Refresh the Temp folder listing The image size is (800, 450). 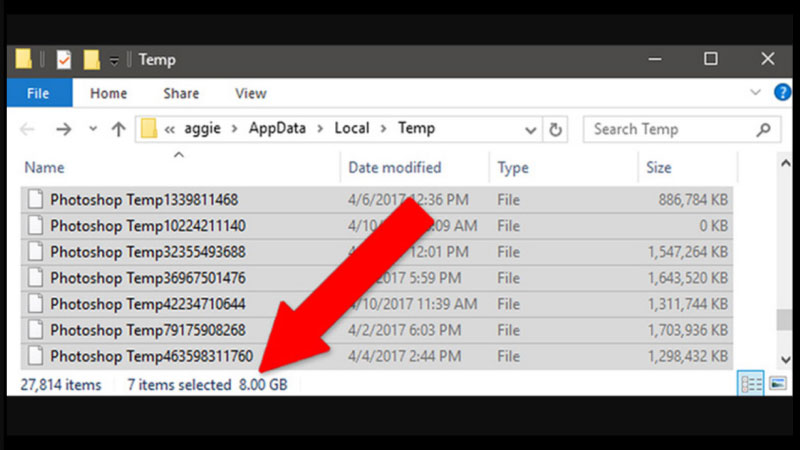[x=557, y=129]
